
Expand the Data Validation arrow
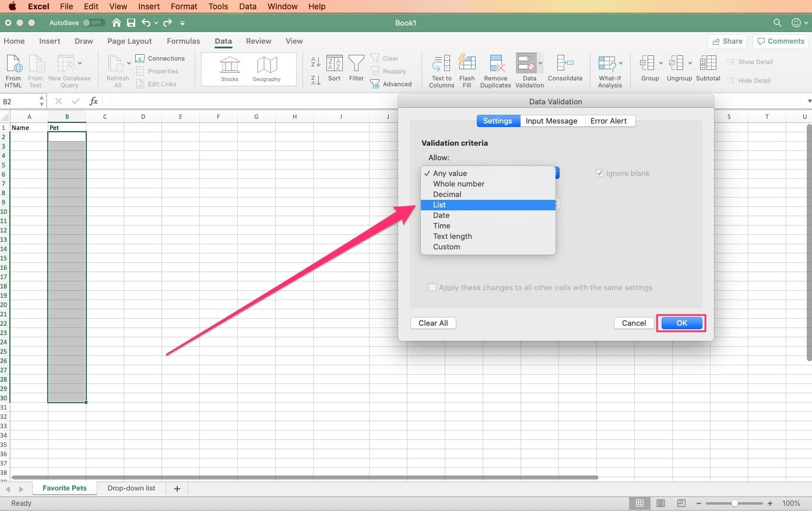click(x=541, y=63)
